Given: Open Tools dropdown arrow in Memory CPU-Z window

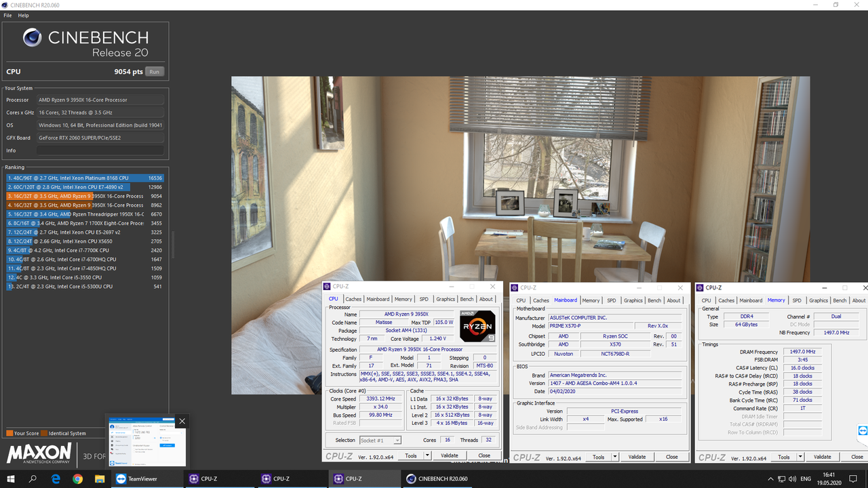Looking at the screenshot, I should (801, 457).
